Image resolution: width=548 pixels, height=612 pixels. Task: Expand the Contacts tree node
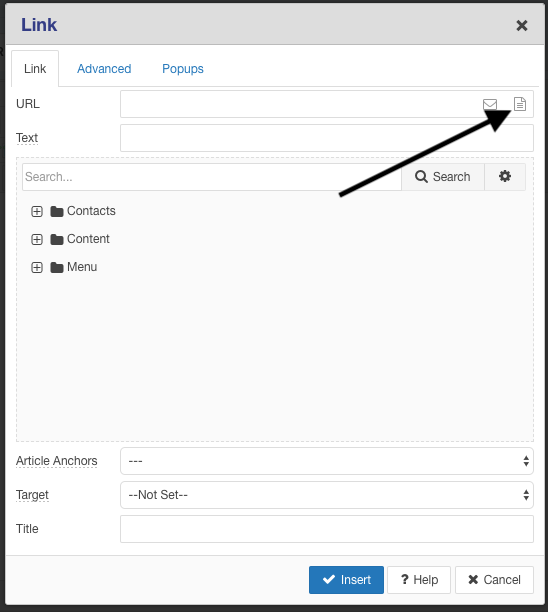click(x=37, y=212)
